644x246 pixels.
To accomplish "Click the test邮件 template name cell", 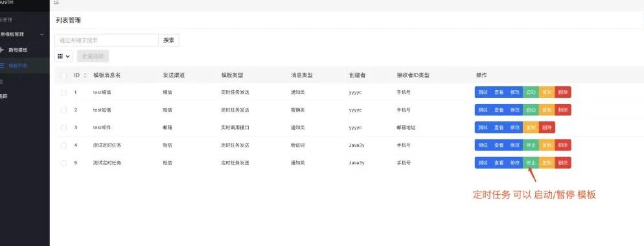I will point(102,127).
